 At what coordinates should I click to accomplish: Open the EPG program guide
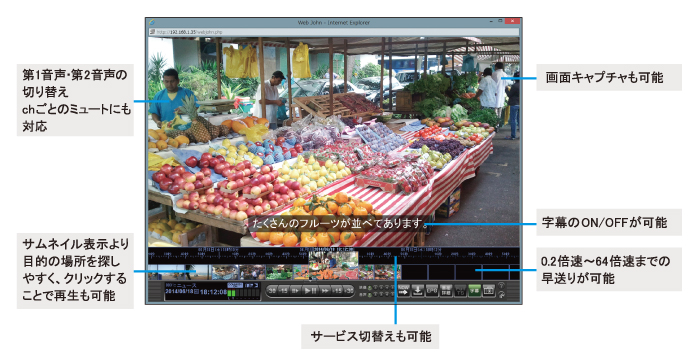click(x=432, y=291)
